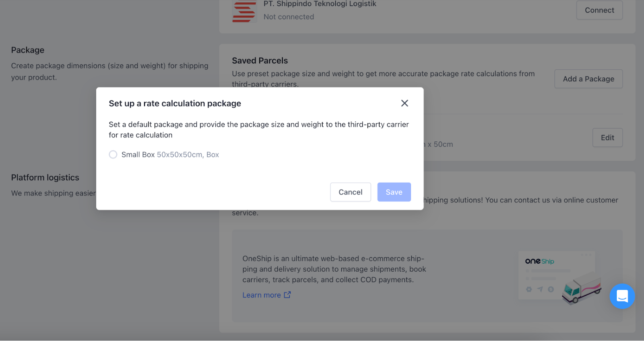Open the blue live chat support bubble
The image size is (644, 341).
coord(622,296)
